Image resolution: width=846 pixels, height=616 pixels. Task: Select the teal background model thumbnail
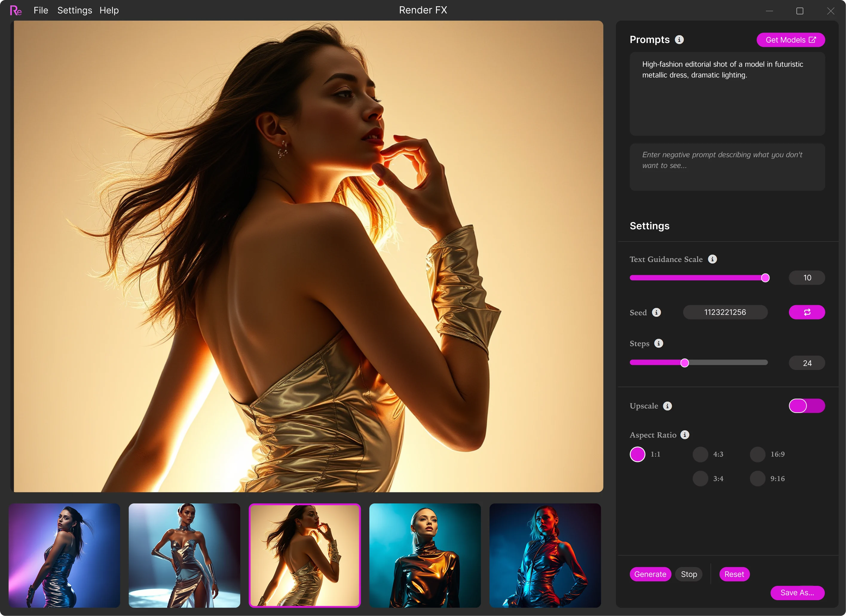[x=425, y=555]
